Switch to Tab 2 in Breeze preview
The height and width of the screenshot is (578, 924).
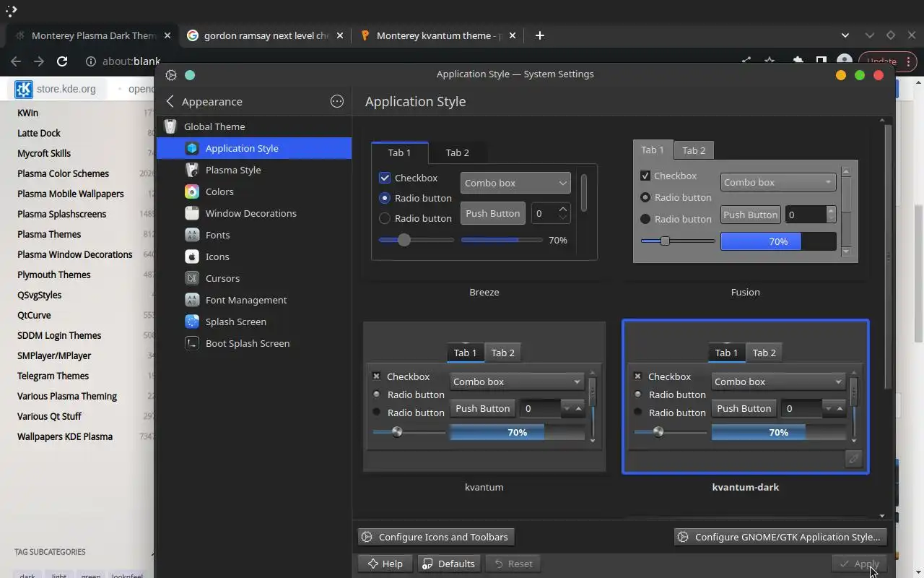point(457,152)
